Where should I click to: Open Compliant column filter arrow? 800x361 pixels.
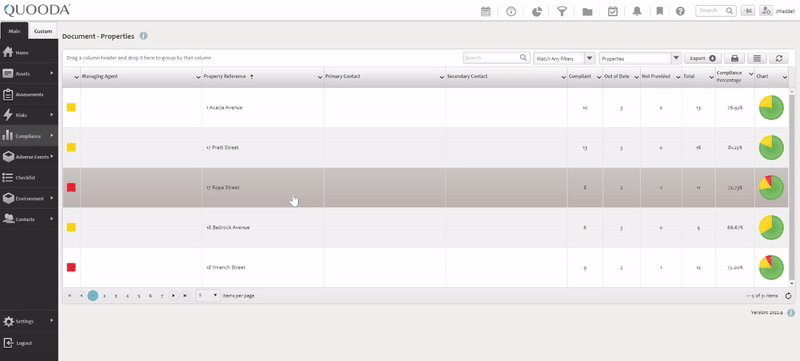598,77
